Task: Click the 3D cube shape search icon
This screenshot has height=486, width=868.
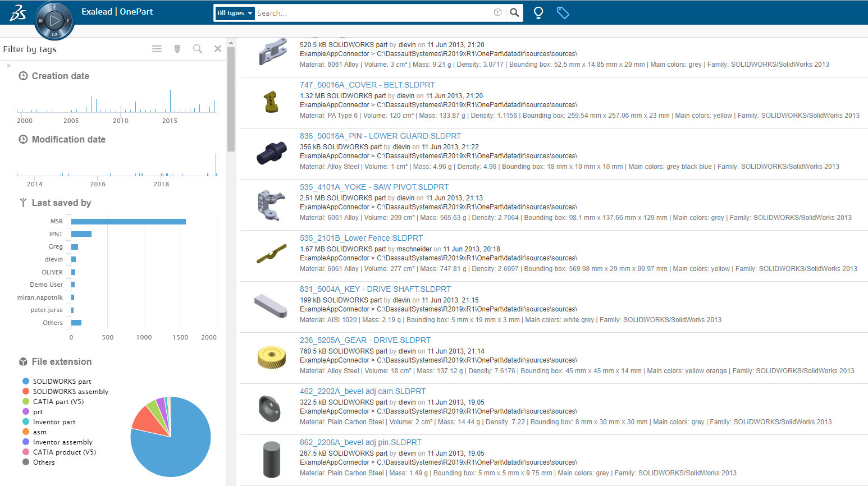Action: point(497,13)
